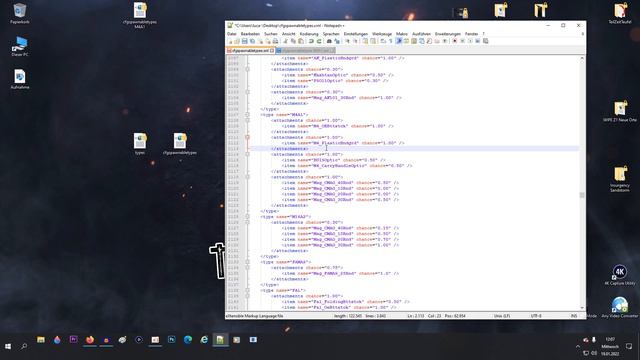Close the cfgspawnabletypes.xml tab
Image resolution: width=640 pixels, height=360 pixels.
272,51
